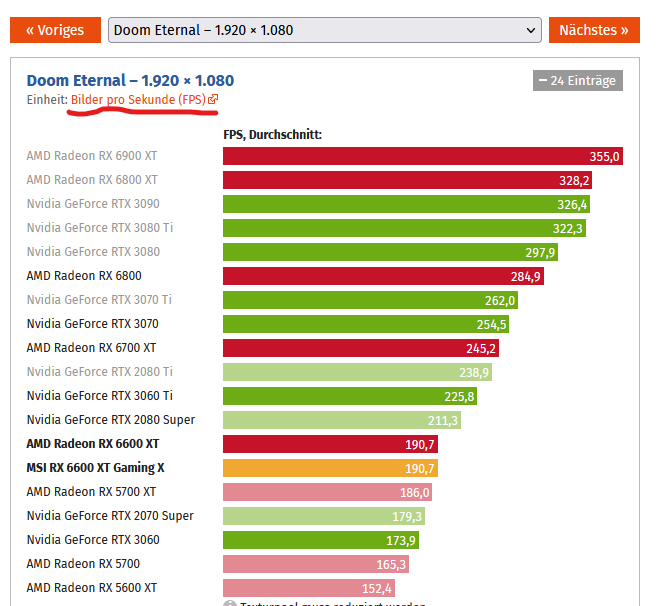657x606 pixels.
Task: Toggle Nvidia GeForce RTX 3070 Ti entry
Action: pyautogui.click(x=99, y=300)
